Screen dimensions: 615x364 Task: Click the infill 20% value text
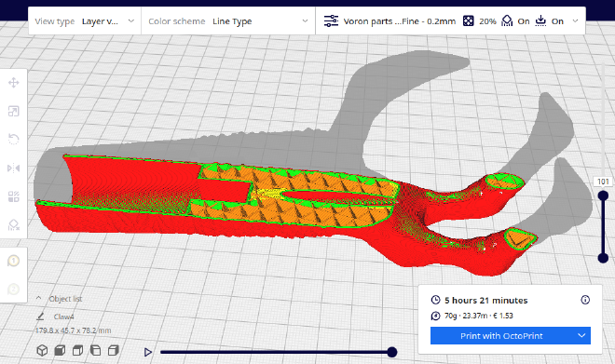487,21
